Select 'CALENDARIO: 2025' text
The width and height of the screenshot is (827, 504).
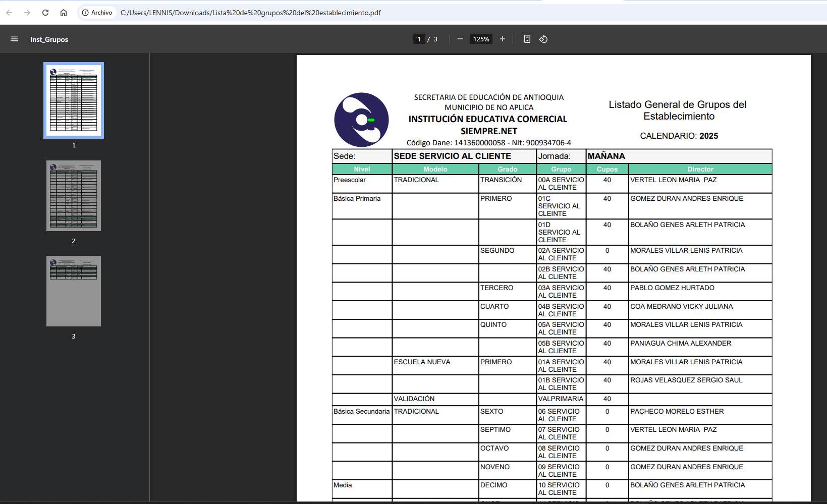pyautogui.click(x=679, y=136)
